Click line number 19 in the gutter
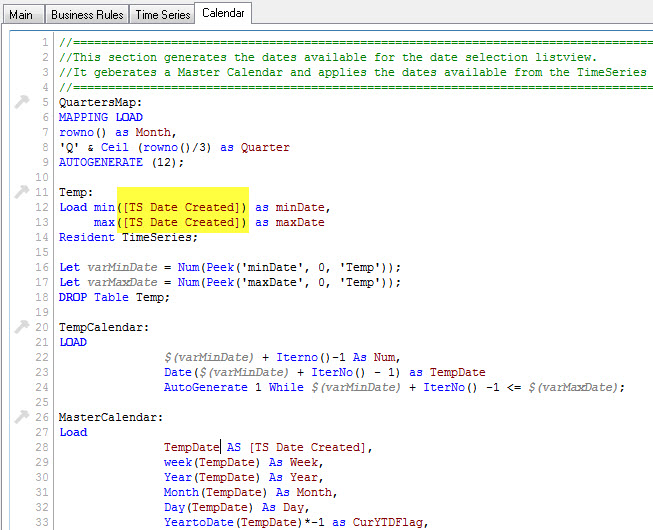This screenshot has width=653, height=530. 42,312
